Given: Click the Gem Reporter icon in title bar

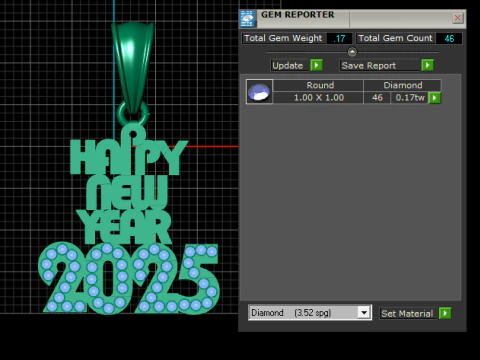Looking at the screenshot, I should [247, 19].
